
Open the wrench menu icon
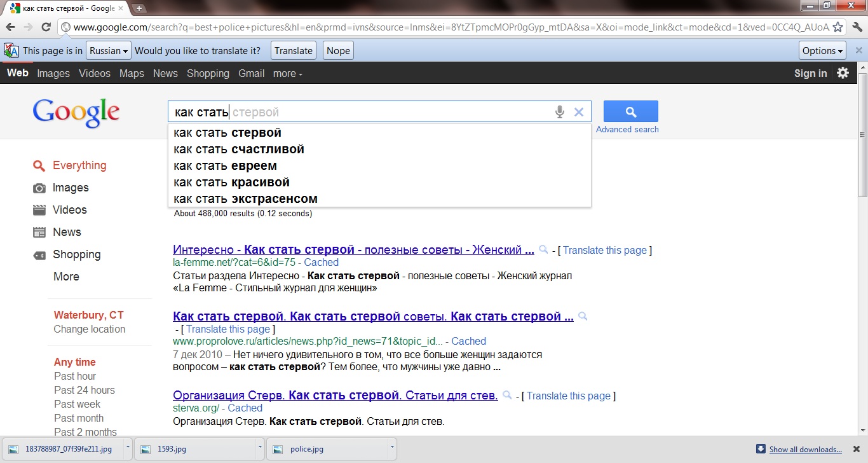pyautogui.click(x=857, y=27)
